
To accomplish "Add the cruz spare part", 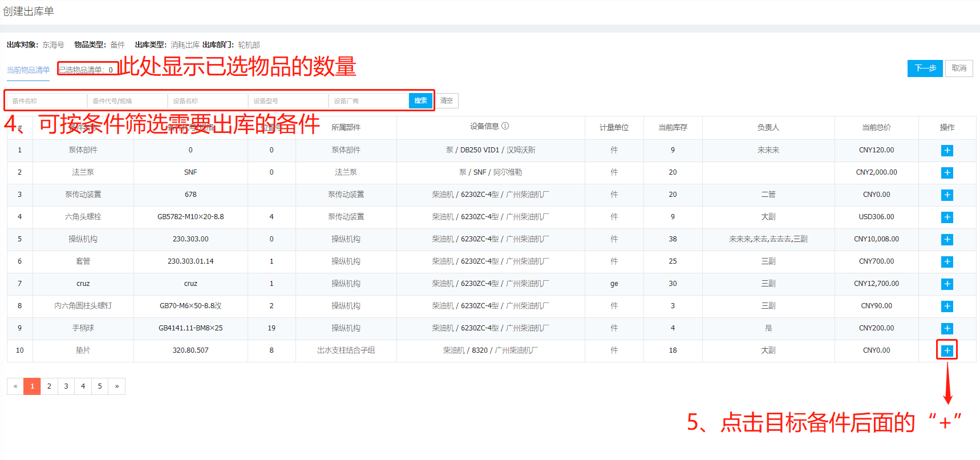I will click(x=947, y=284).
